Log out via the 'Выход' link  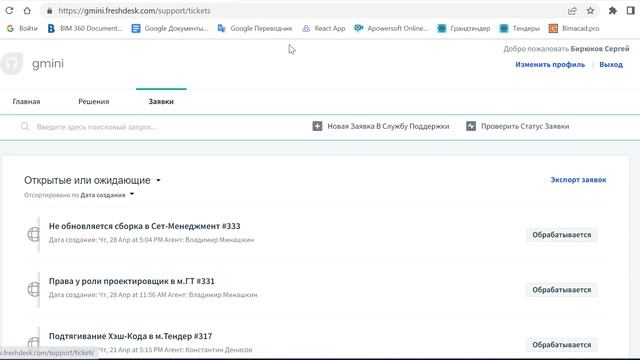click(x=611, y=64)
